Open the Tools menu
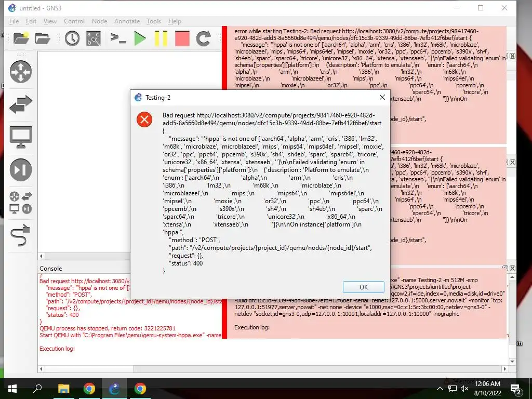Screen dimensions: 532x399 (154, 21)
